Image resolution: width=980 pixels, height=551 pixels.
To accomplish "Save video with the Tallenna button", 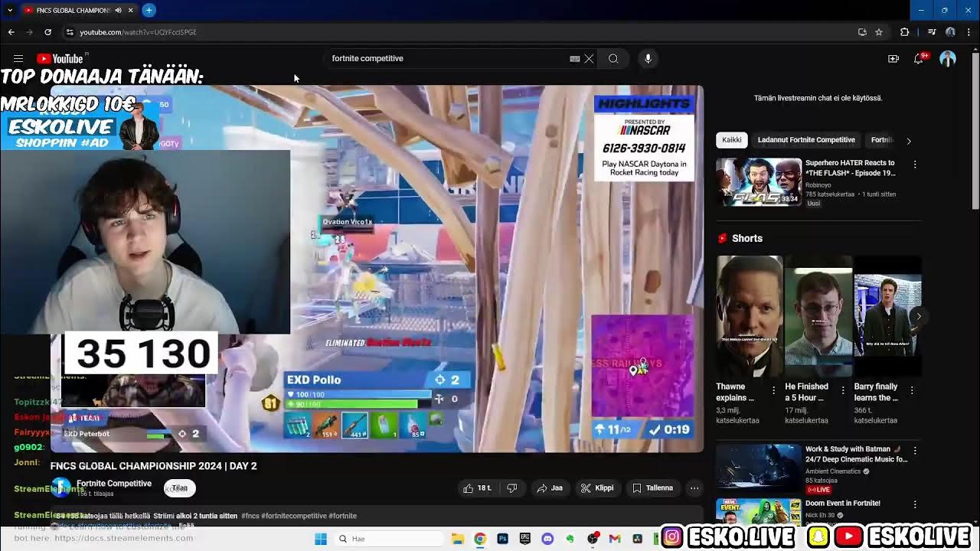I will [653, 487].
